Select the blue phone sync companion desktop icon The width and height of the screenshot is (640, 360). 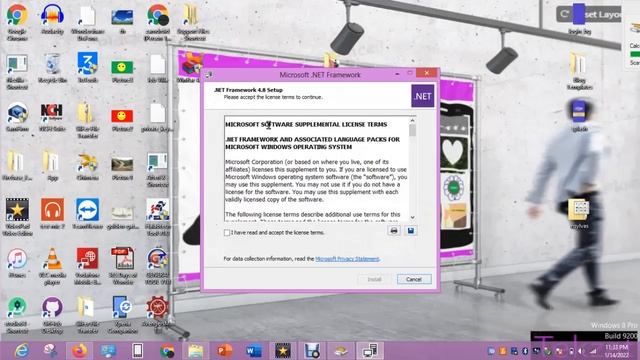(x=122, y=314)
